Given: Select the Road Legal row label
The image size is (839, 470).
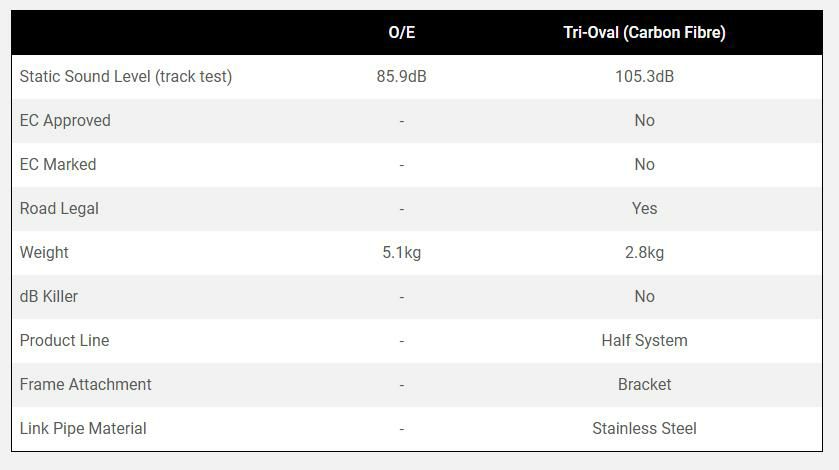Looking at the screenshot, I should [59, 208].
